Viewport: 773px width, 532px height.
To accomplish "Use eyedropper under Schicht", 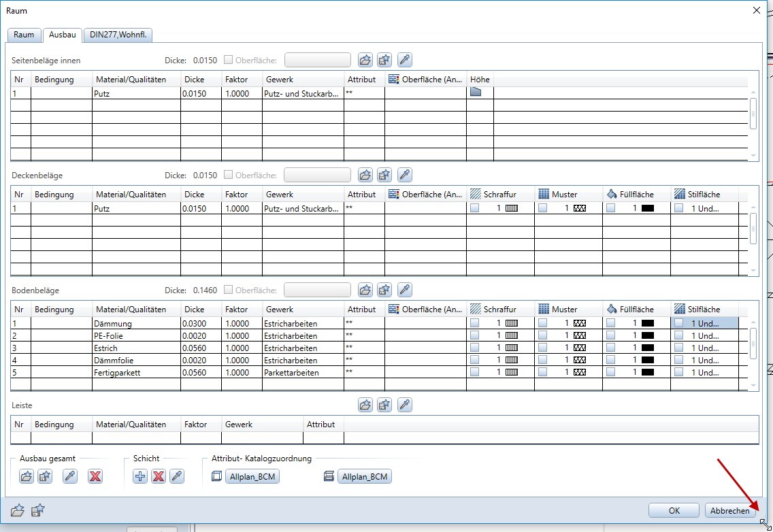I will pyautogui.click(x=176, y=476).
